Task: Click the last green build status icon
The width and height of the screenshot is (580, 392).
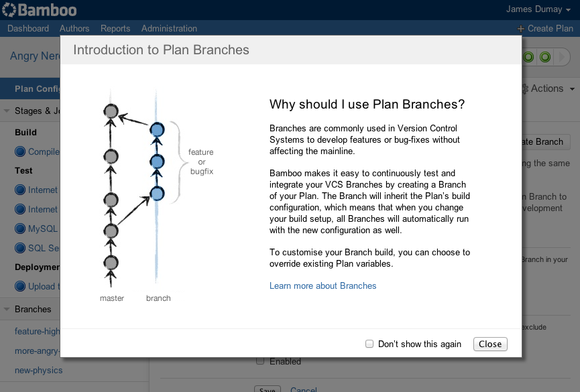Action: 545,57
